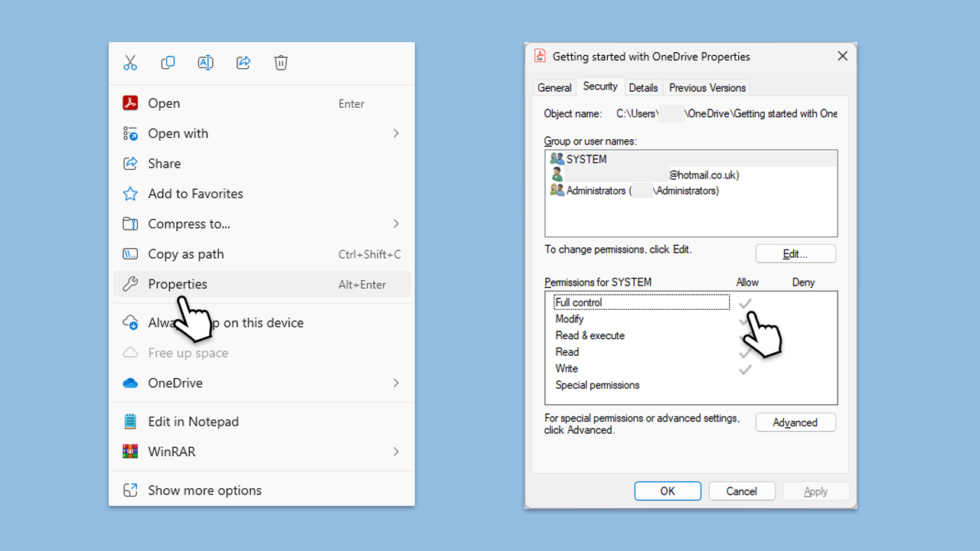Viewport: 980px width, 551px height.
Task: Click the Write Allow checkmark
Action: (745, 369)
